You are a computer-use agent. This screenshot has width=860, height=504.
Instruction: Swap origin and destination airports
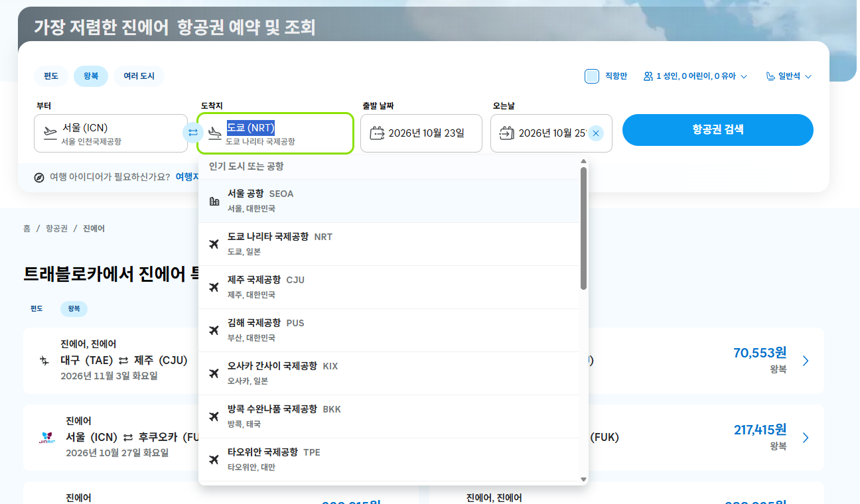pos(192,133)
